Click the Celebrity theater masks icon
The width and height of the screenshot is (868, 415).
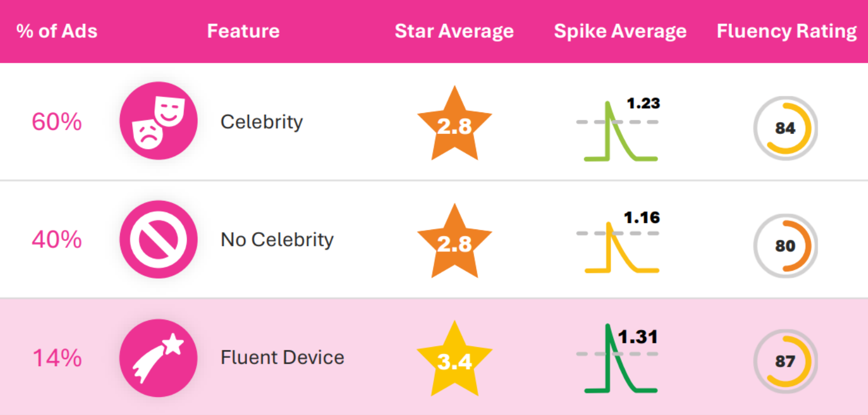click(158, 122)
